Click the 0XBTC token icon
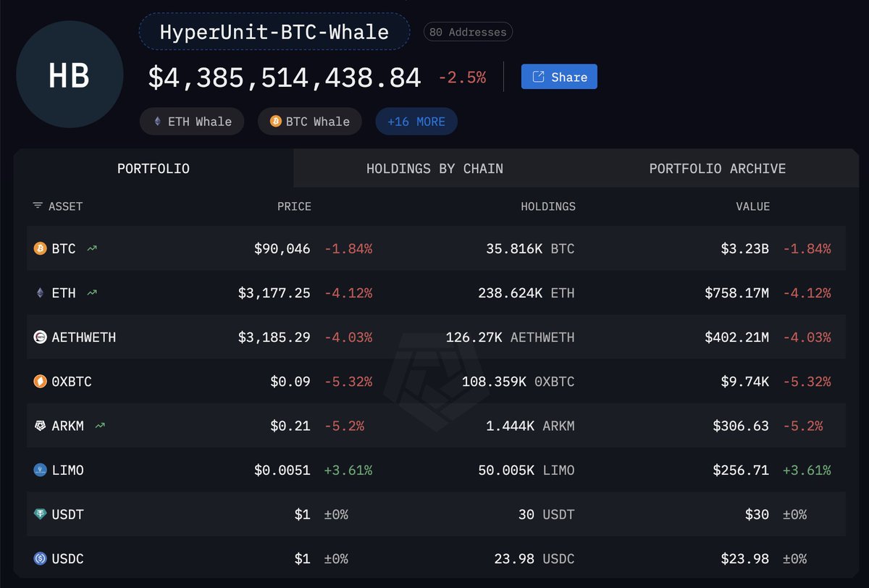 pyautogui.click(x=41, y=382)
